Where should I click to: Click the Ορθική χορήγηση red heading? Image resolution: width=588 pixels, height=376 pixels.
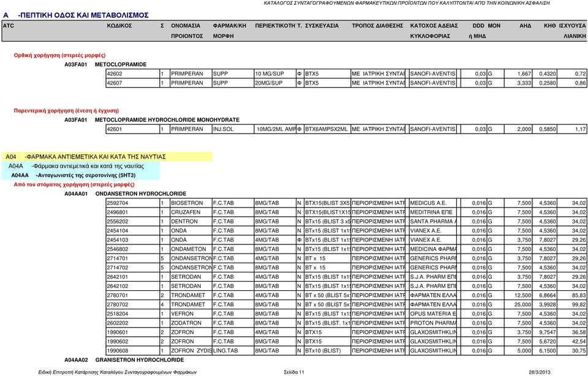[x=59, y=55]
